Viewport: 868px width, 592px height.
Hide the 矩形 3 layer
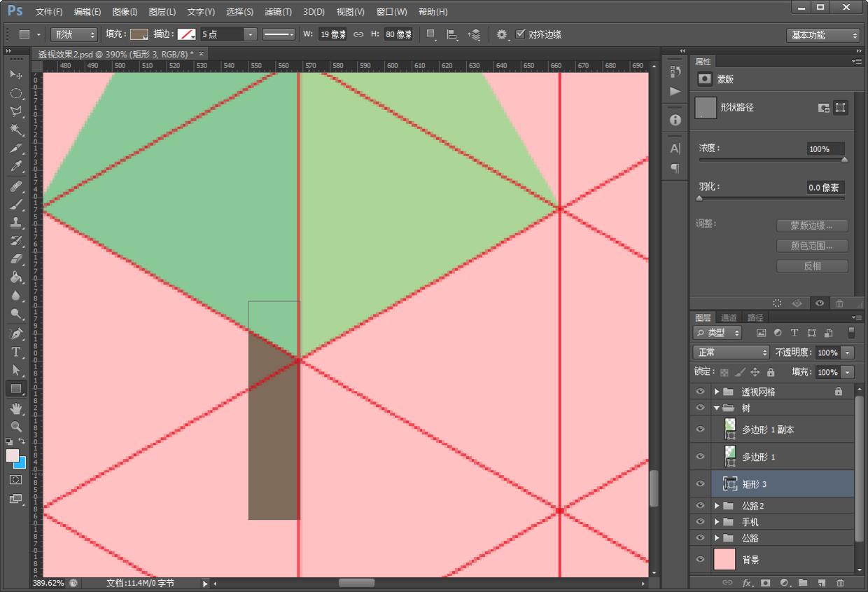pos(700,483)
